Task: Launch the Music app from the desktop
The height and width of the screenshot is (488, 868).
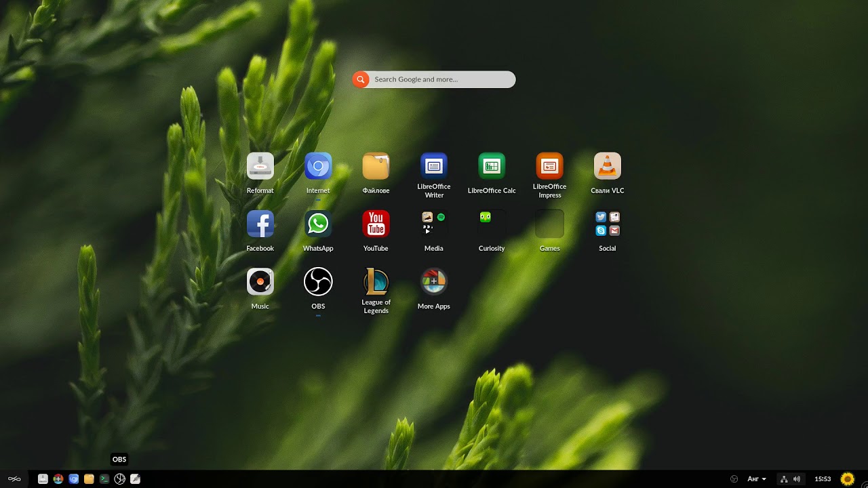Action: 260,281
